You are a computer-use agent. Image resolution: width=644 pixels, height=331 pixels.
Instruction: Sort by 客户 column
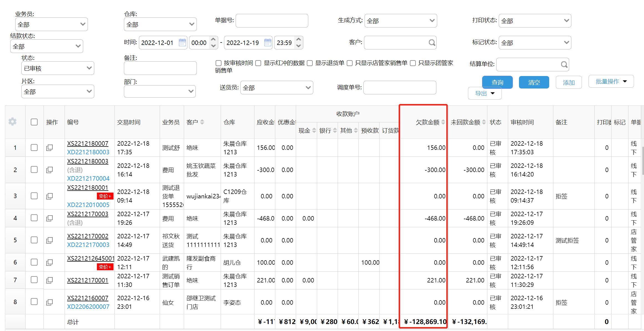coord(202,122)
